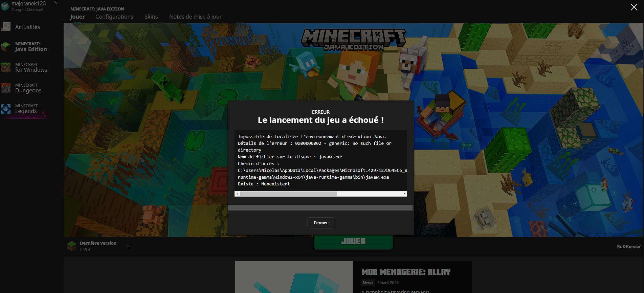
Task: Click Fermer to dismiss the error
Action: tap(321, 223)
